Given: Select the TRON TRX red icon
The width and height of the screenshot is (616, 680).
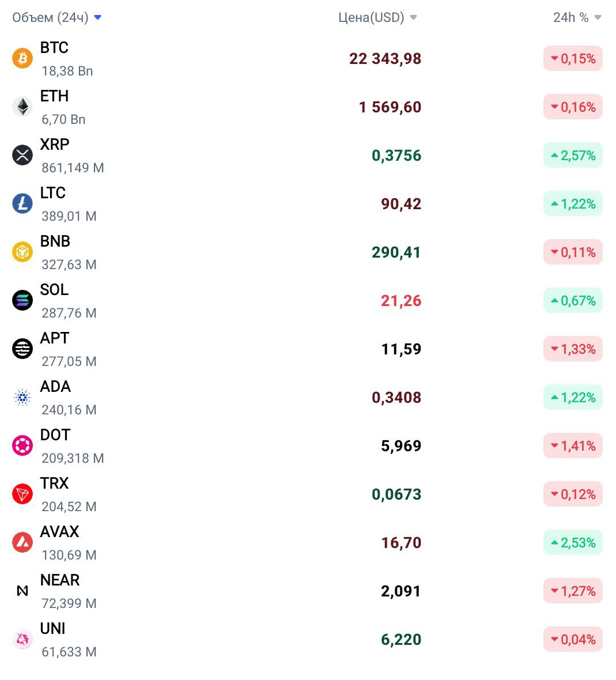Looking at the screenshot, I should (x=22, y=494).
